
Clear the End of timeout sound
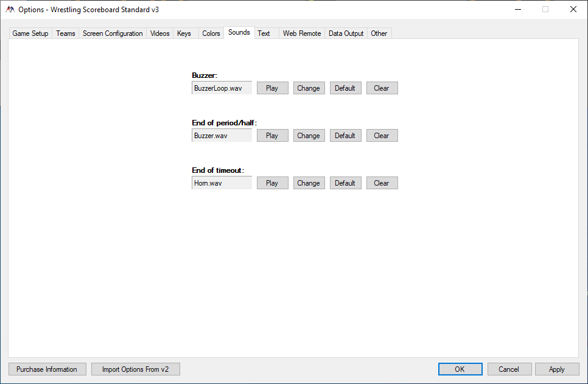tap(382, 183)
